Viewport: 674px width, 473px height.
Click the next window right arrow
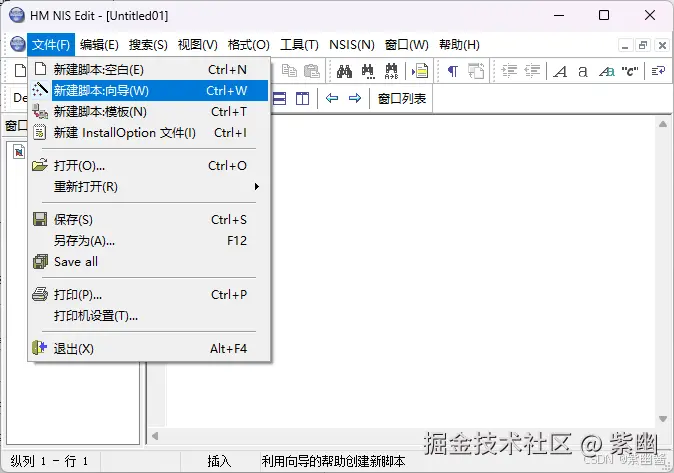(x=355, y=98)
